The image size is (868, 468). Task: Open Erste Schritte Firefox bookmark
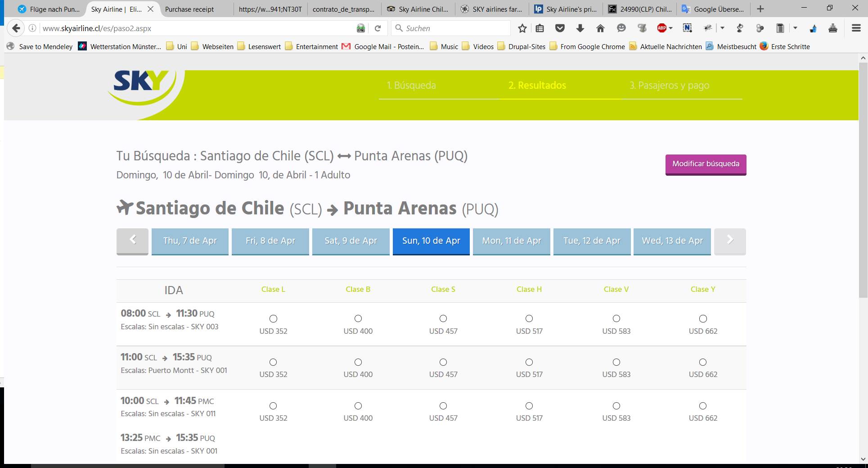784,46
